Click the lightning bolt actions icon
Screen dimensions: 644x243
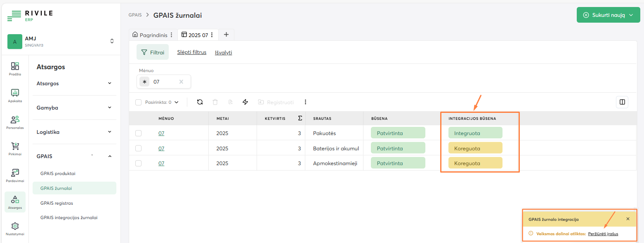(x=245, y=102)
